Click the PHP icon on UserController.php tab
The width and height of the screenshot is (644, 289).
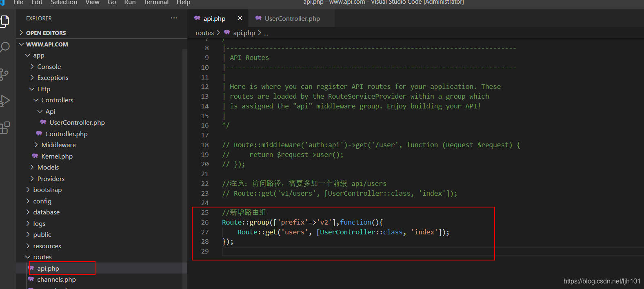coord(258,18)
